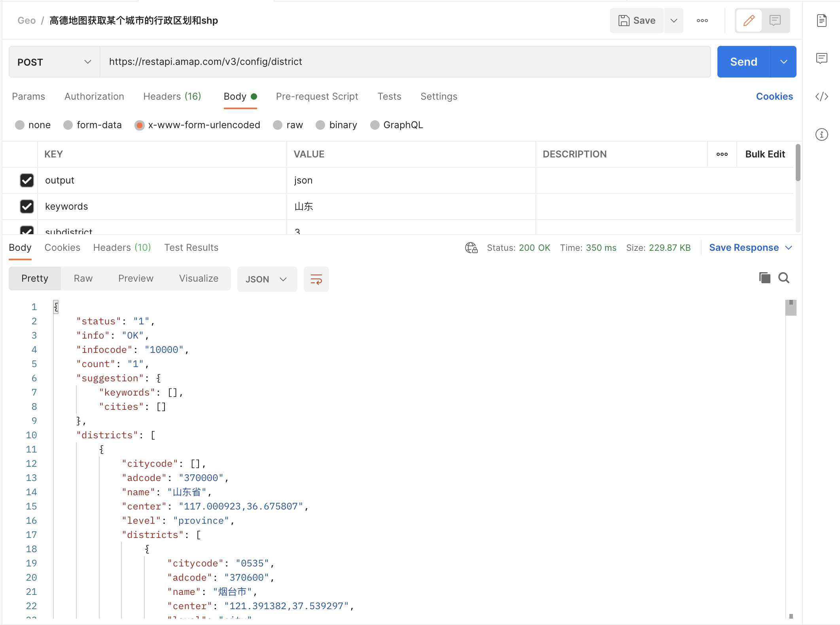Uncheck the keywords parameter checkbox
840x625 pixels.
pos(27,206)
